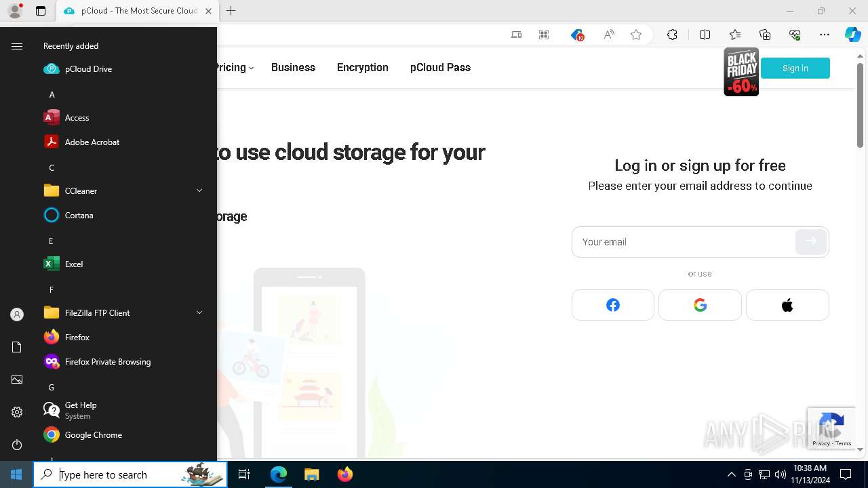Open the Business menu item
The width and height of the screenshot is (868, 488).
[293, 67]
